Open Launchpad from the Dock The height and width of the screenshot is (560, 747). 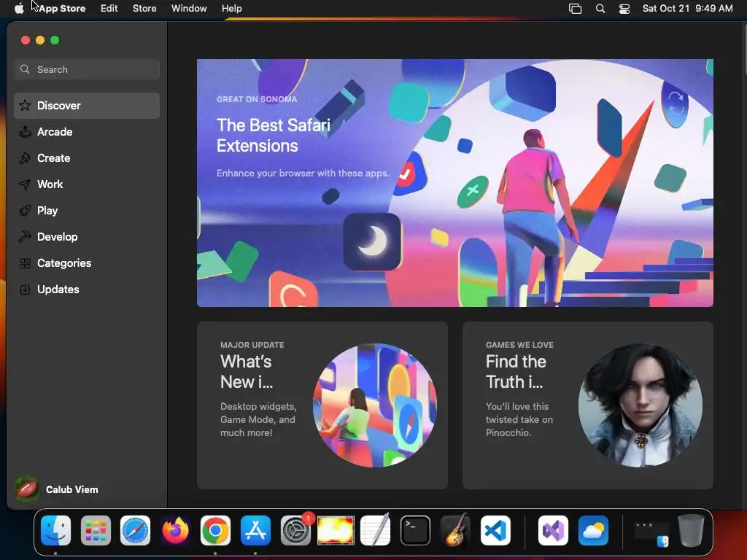click(96, 531)
